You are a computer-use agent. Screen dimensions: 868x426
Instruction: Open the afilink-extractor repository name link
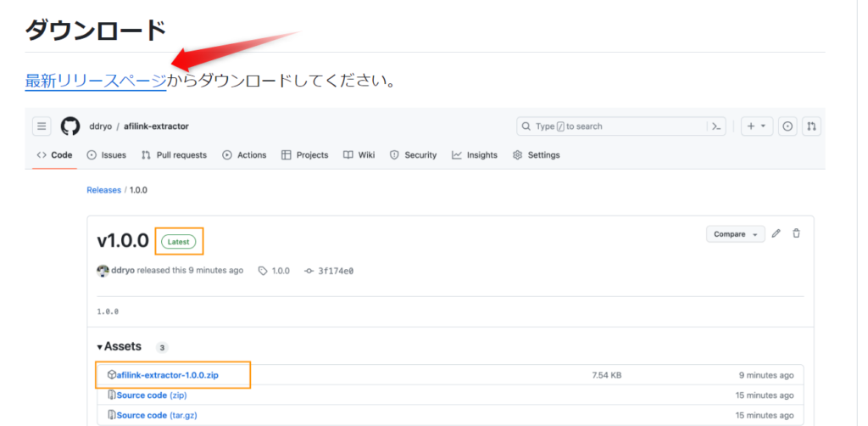(156, 126)
